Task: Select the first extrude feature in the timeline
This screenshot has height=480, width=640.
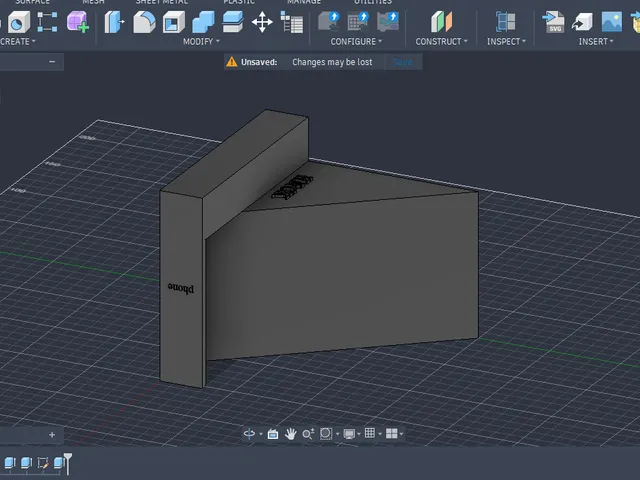Action: tap(10, 463)
